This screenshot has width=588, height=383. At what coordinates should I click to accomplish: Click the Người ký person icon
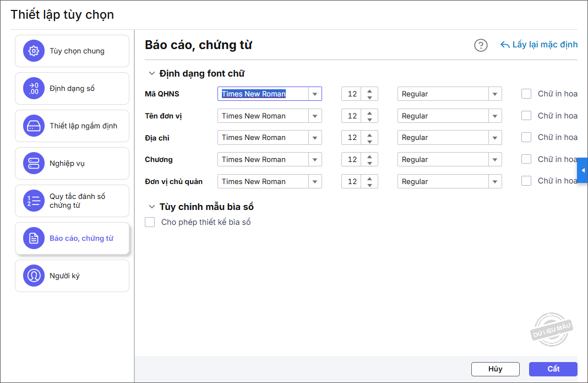click(x=34, y=276)
